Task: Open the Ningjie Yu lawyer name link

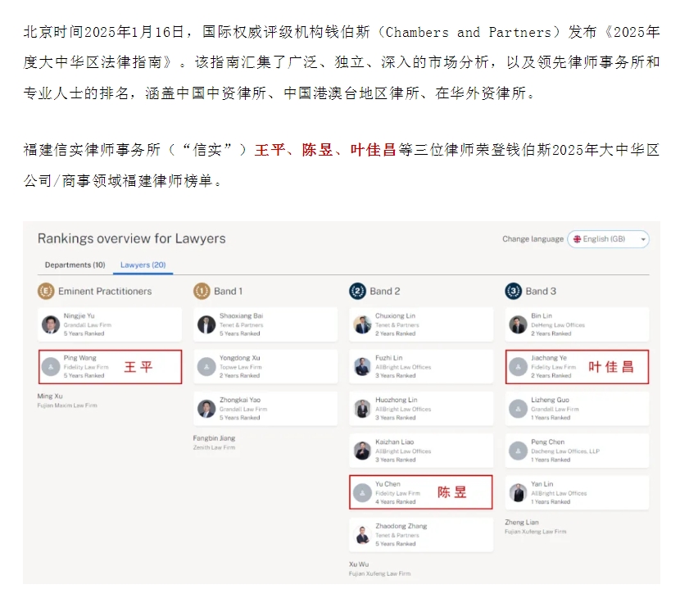Action: tap(79, 316)
